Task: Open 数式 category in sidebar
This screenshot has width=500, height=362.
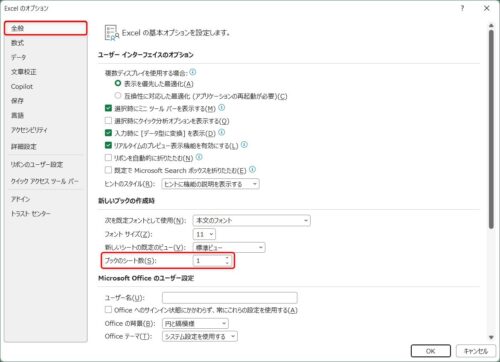Action: (x=46, y=43)
